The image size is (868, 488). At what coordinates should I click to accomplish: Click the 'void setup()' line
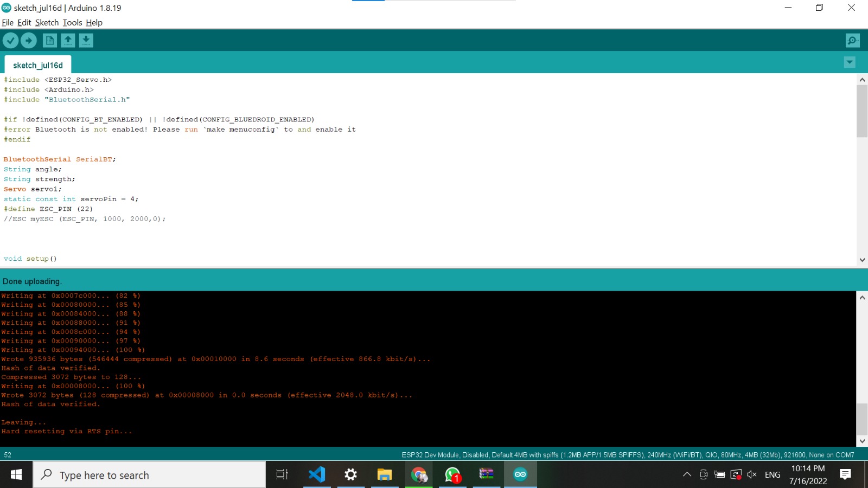tap(30, 259)
